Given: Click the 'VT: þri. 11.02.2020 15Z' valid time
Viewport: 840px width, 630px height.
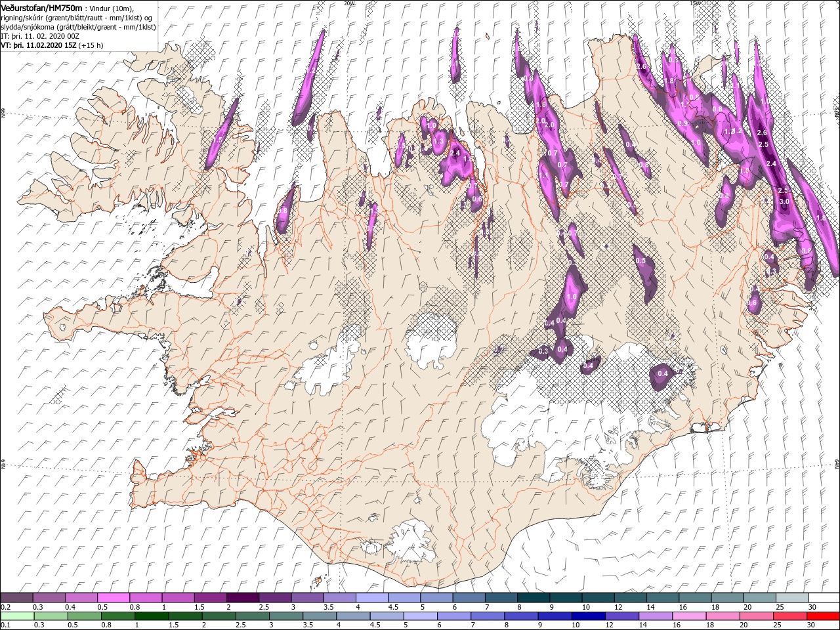Looking at the screenshot, I should pyautogui.click(x=38, y=46).
